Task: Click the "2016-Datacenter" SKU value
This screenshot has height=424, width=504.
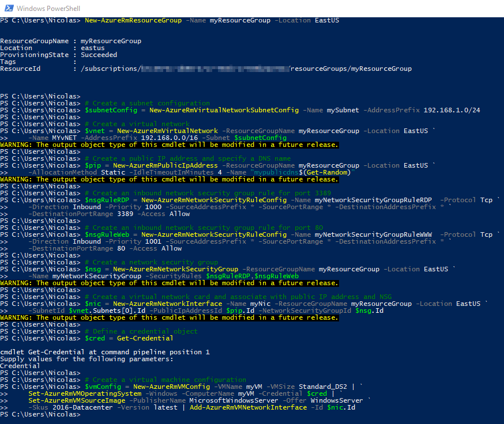Action: 82,408
